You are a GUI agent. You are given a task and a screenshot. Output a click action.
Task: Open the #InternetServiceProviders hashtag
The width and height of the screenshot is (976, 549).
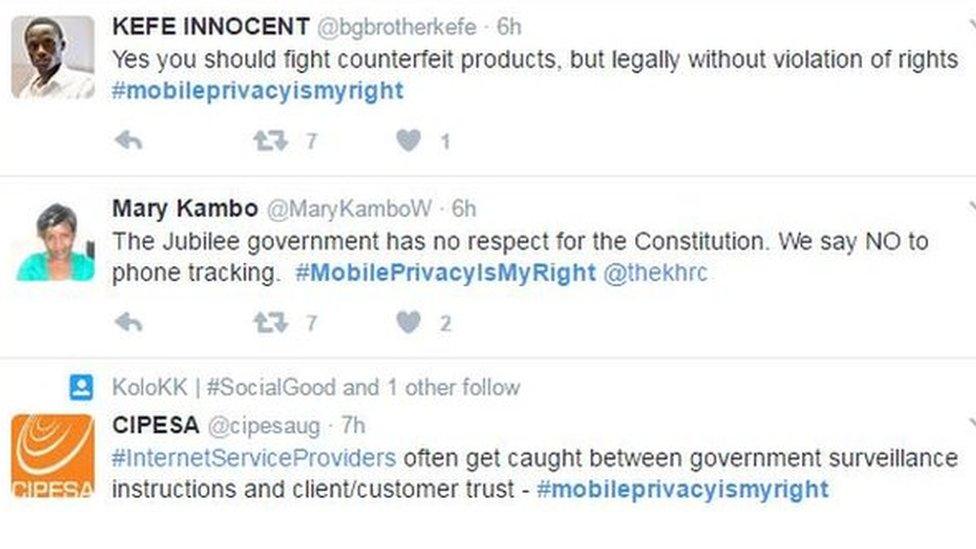[254, 458]
